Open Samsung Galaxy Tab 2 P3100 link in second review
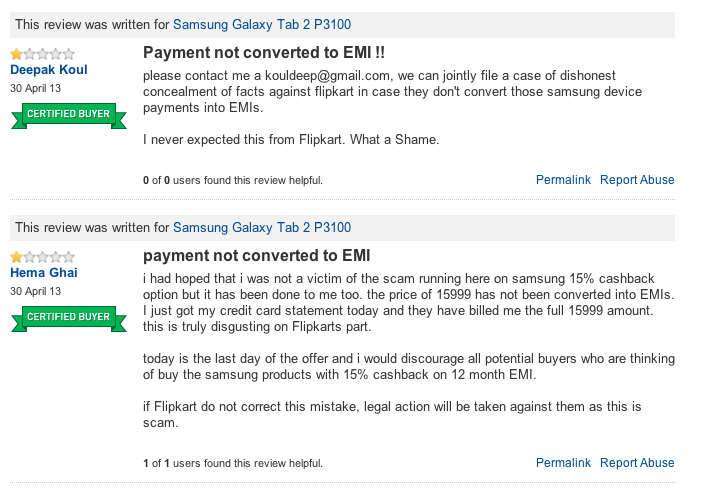710x496 pixels. tap(262, 227)
